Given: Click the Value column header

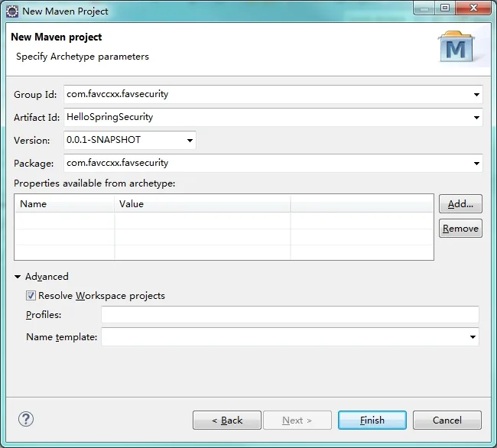Looking at the screenshot, I should (203, 203).
